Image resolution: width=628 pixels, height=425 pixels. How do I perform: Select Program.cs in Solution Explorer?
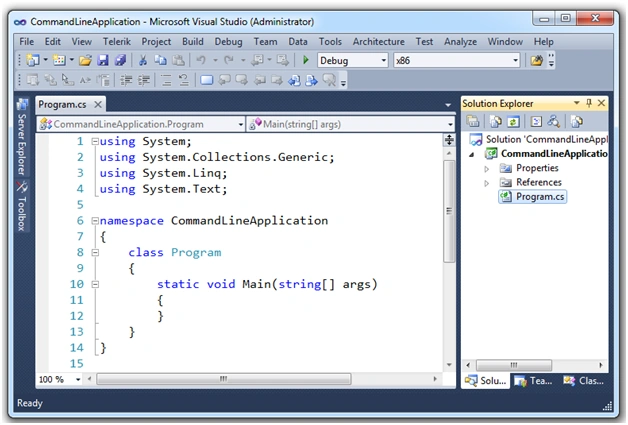532,197
